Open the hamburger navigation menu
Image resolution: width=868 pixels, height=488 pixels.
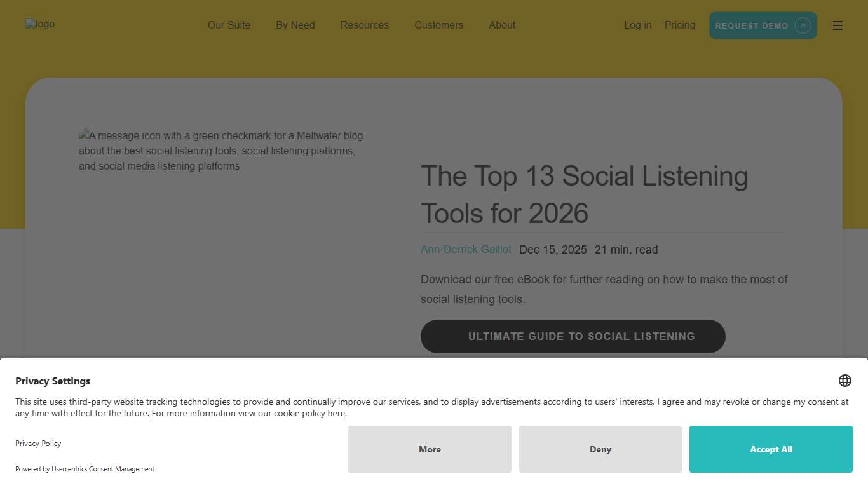click(x=837, y=25)
